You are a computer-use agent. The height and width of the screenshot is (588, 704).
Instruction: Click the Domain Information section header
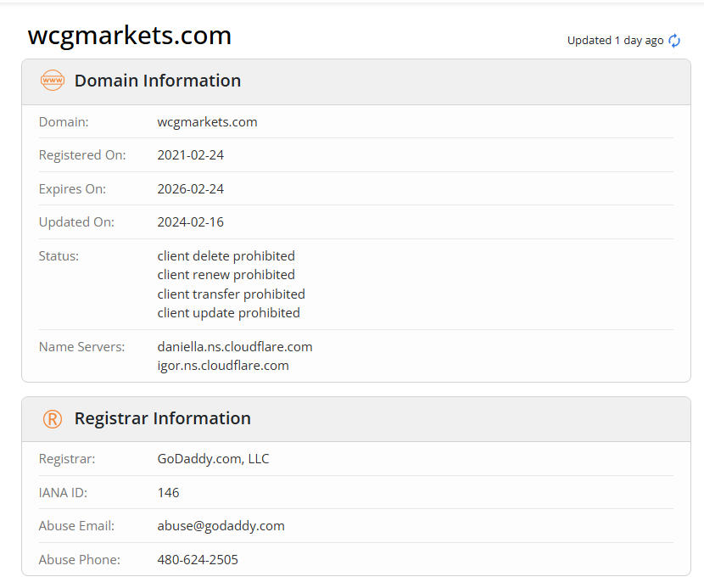(158, 81)
